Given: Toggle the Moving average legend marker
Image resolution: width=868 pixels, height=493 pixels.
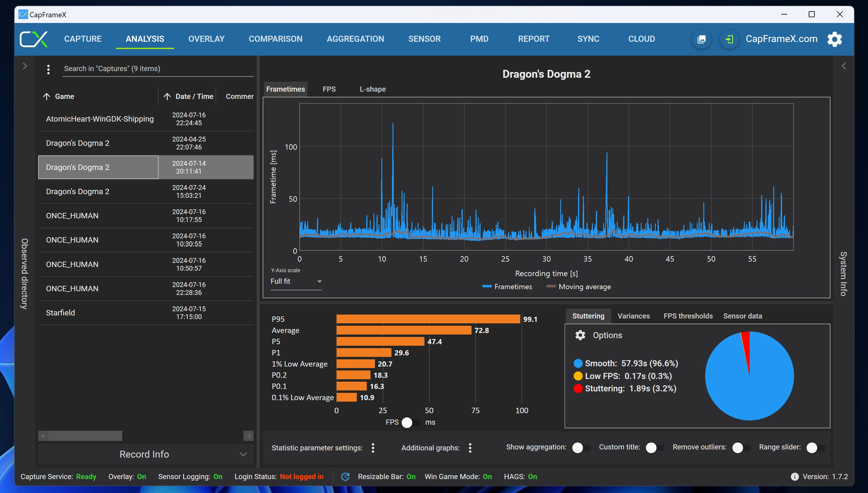Looking at the screenshot, I should point(551,286).
